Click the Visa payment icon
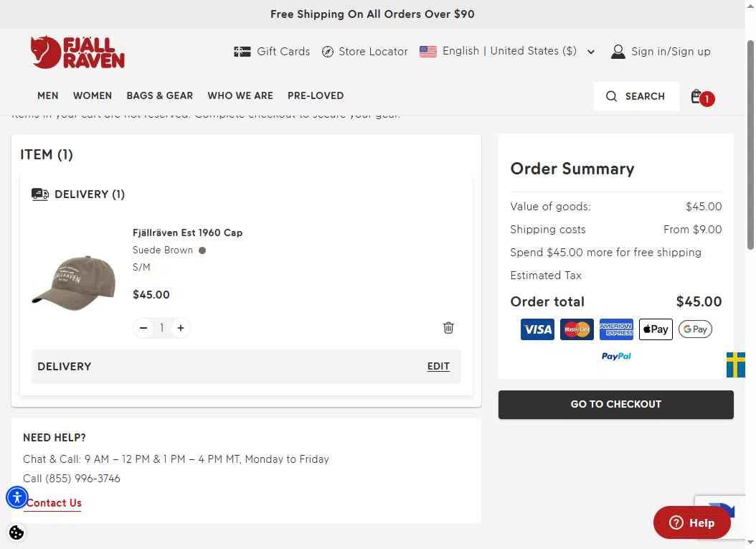This screenshot has height=549, width=756. [537, 329]
